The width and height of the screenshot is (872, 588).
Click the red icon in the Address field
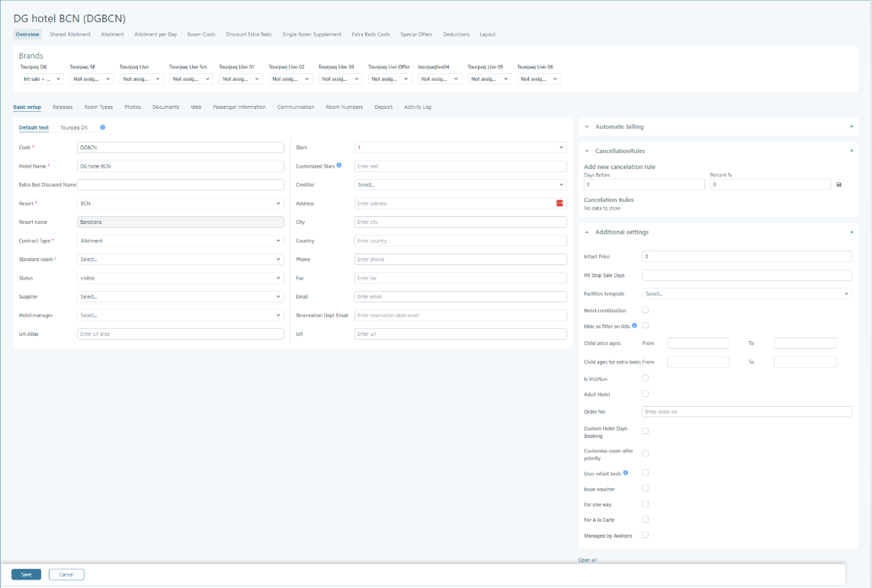[559, 203]
